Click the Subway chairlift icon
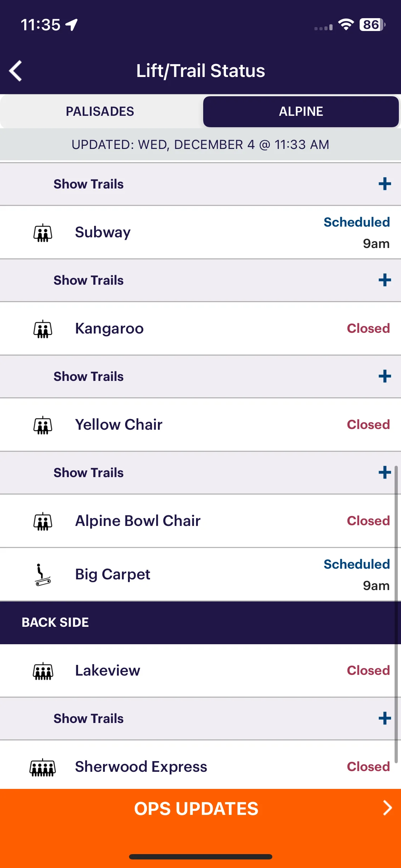401x868 pixels. tap(43, 233)
